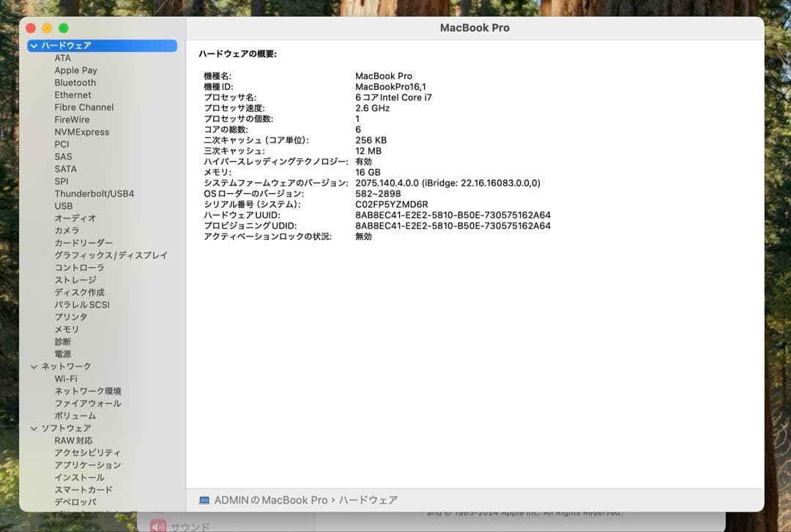Collapse the ハードウェア section in the sidebar
791x532 pixels.
34,45
